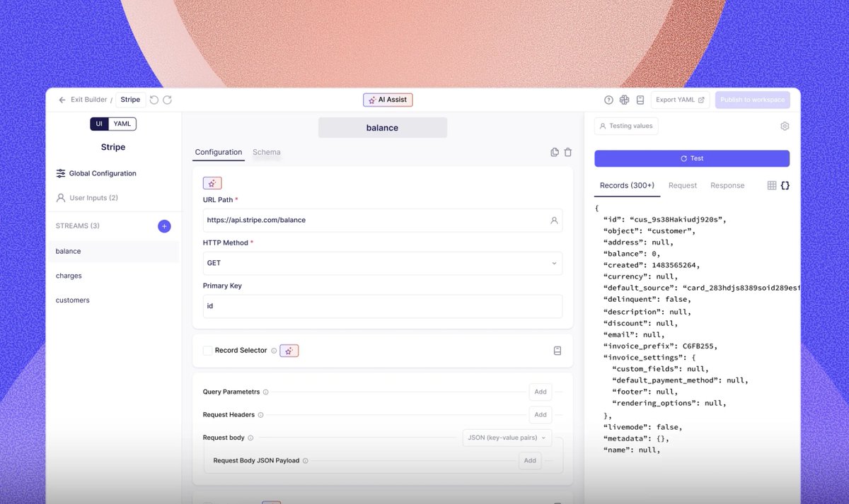Enable the Record Selector checkbox
This screenshot has height=504, width=849.
pos(207,351)
